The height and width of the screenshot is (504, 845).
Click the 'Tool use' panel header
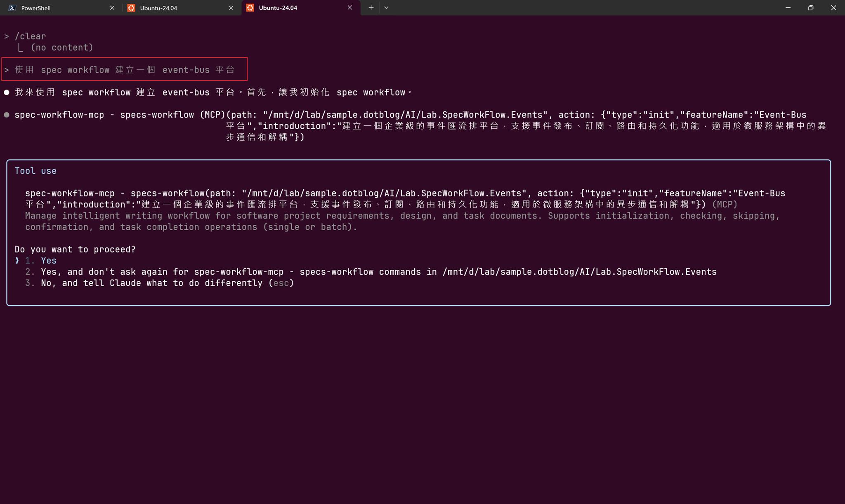35,170
